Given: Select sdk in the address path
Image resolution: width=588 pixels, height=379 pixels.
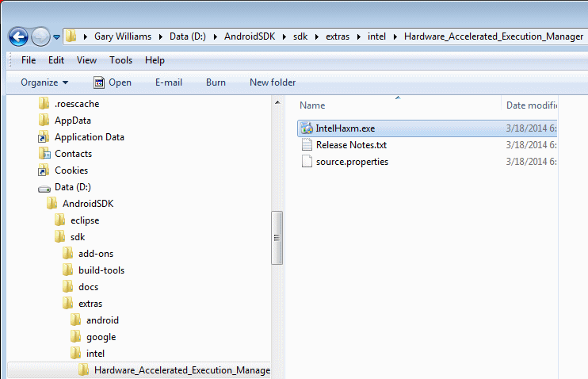Looking at the screenshot, I should coord(300,36).
